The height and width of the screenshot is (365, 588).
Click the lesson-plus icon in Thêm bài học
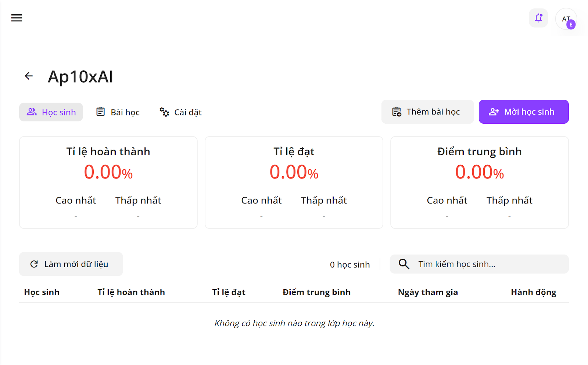(x=397, y=112)
